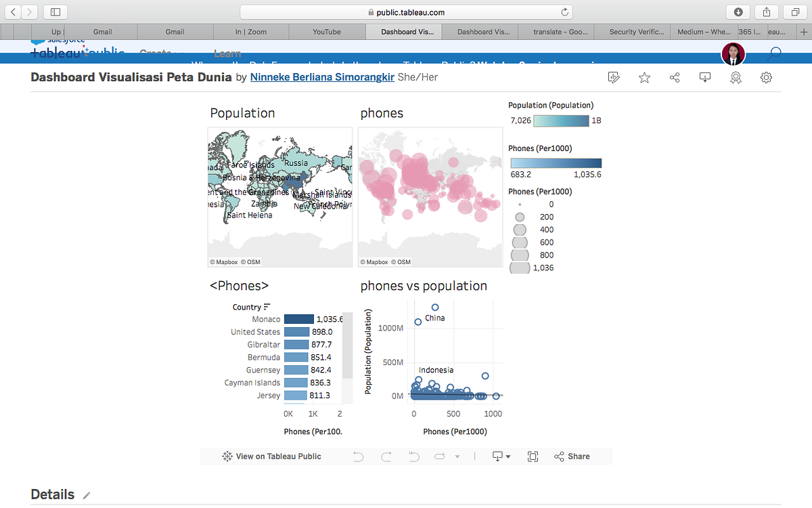812x508 pixels.
Task: Open the dashboard settings gear
Action: pyautogui.click(x=766, y=77)
